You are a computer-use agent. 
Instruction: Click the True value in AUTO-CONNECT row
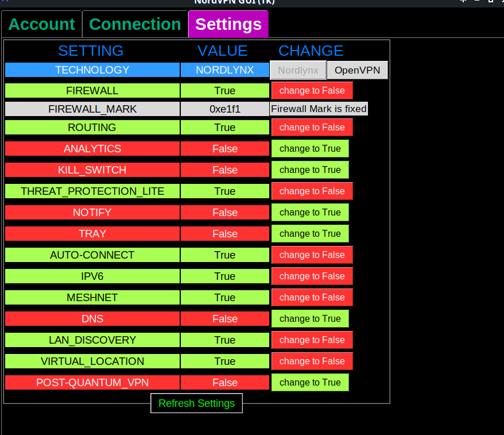[x=224, y=255]
